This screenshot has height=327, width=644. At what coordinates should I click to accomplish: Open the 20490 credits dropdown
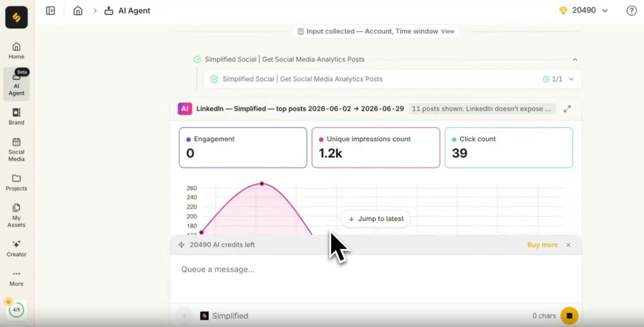(584, 11)
